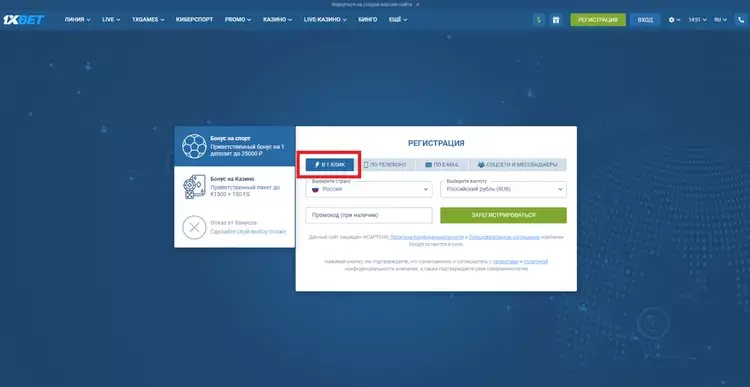Viewport: 750px width, 387px height.
Task: Click the Бонус на спорт title
Action: 230,138
